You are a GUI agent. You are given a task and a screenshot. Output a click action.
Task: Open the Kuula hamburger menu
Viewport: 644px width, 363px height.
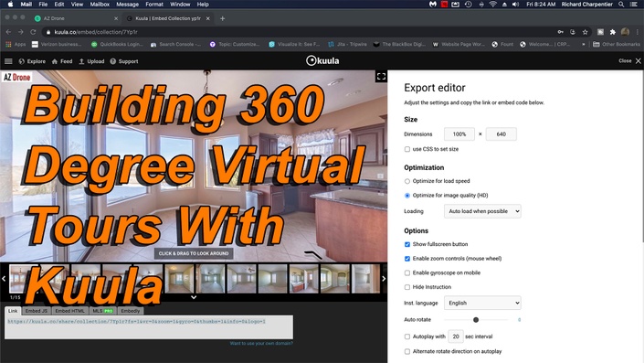[8, 61]
